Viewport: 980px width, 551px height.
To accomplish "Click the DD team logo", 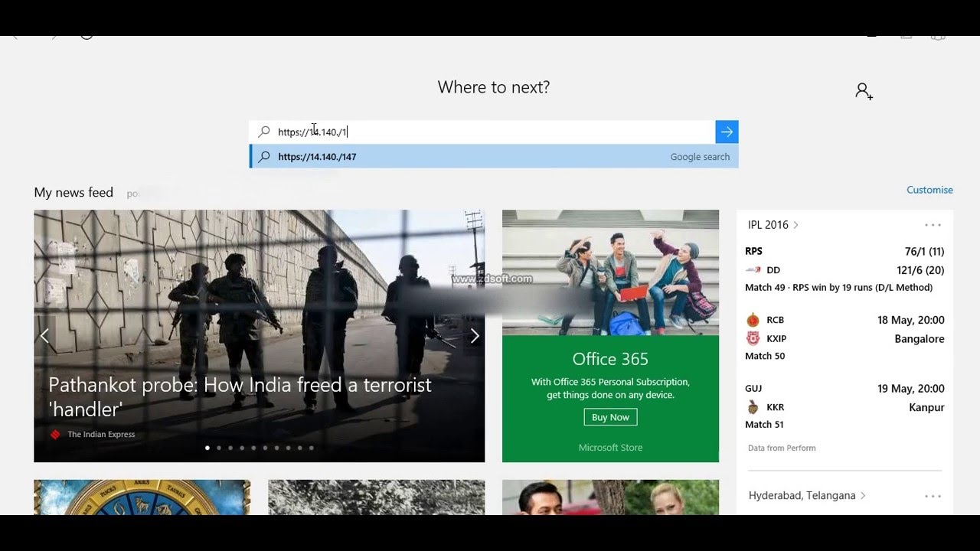I will pos(753,270).
